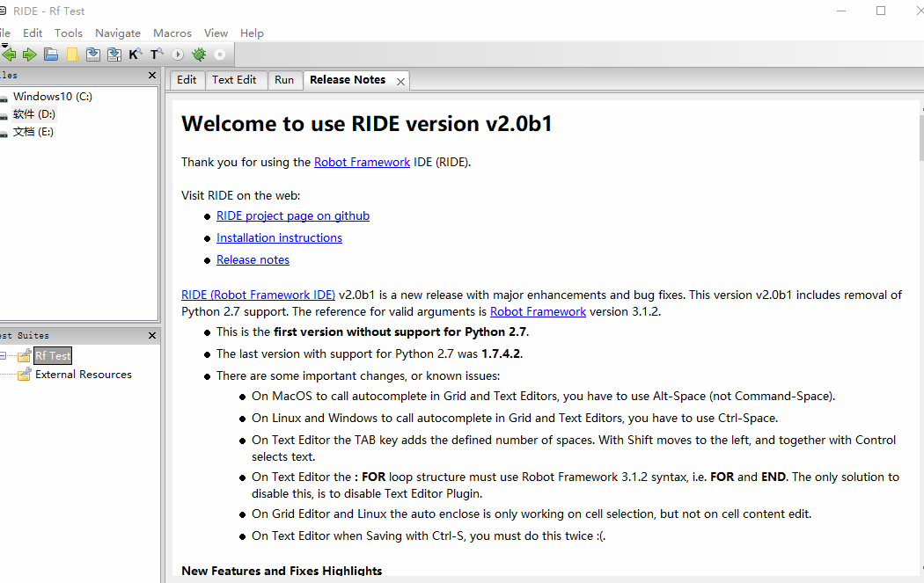Click the 'Welcome to use RIDE version v2.0b1' heading
This screenshot has height=583, width=924.
click(x=367, y=124)
